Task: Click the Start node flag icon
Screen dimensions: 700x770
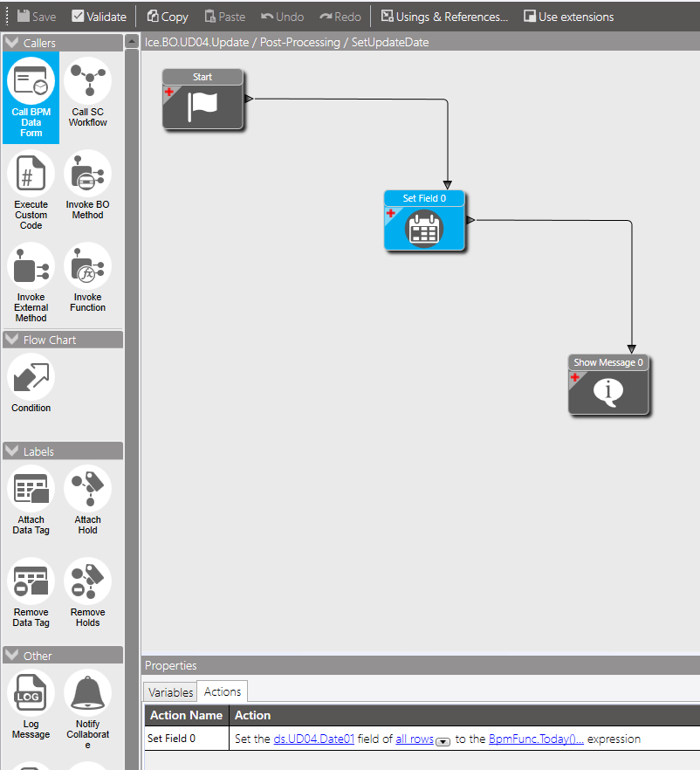Action: [x=202, y=107]
